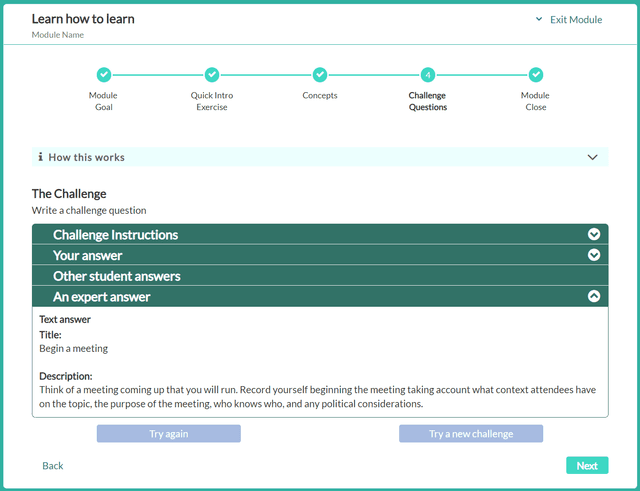Screen dimensions: 640x491
Task: Expand the Your answer section chevron
Action: point(594,255)
